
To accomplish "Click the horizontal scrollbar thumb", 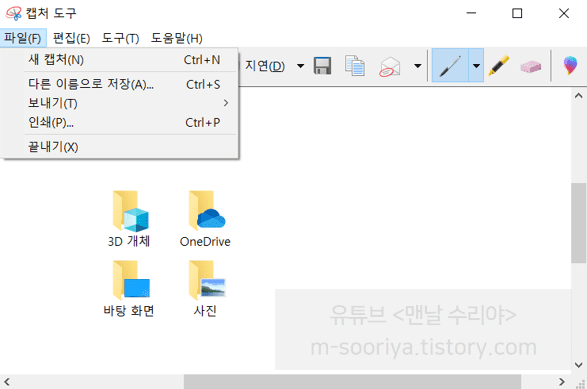I will coord(352,382).
